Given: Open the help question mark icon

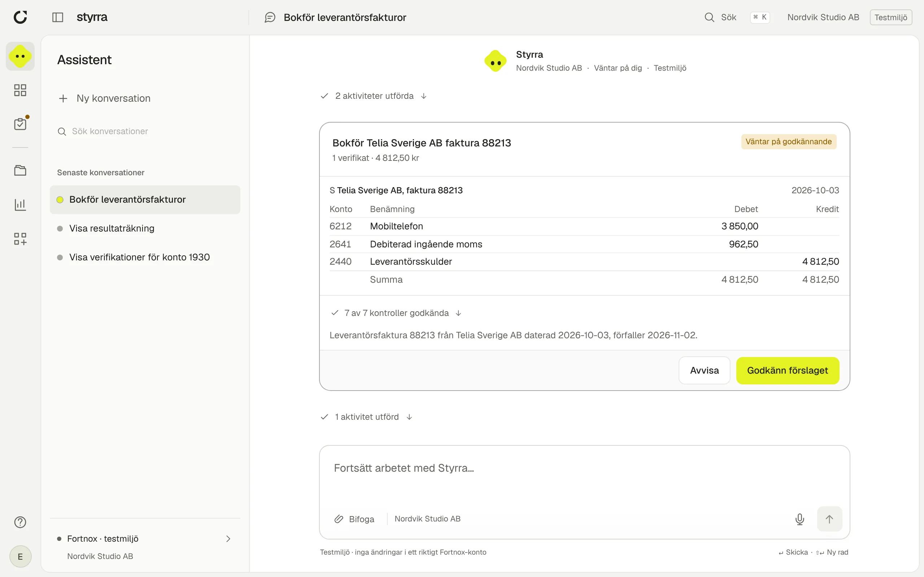Looking at the screenshot, I should [x=20, y=522].
